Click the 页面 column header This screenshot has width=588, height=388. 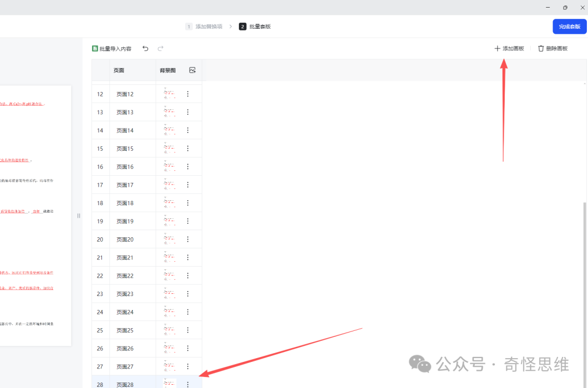(x=119, y=71)
